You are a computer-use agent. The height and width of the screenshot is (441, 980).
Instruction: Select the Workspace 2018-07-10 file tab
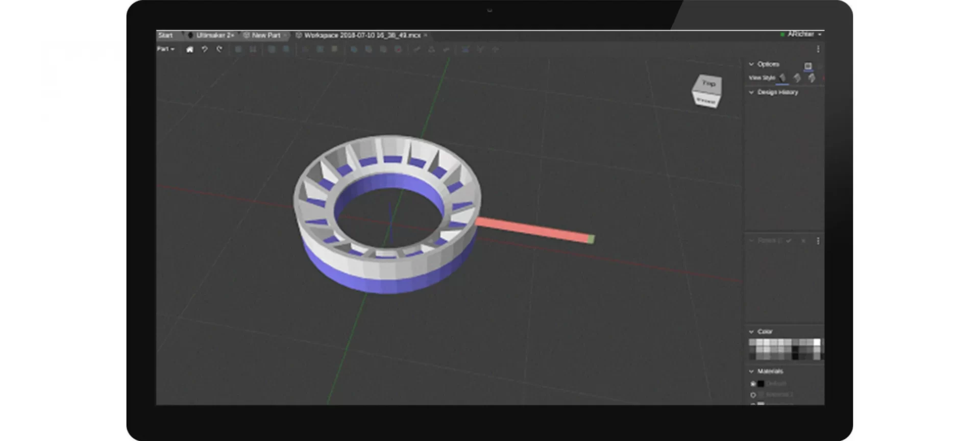358,35
